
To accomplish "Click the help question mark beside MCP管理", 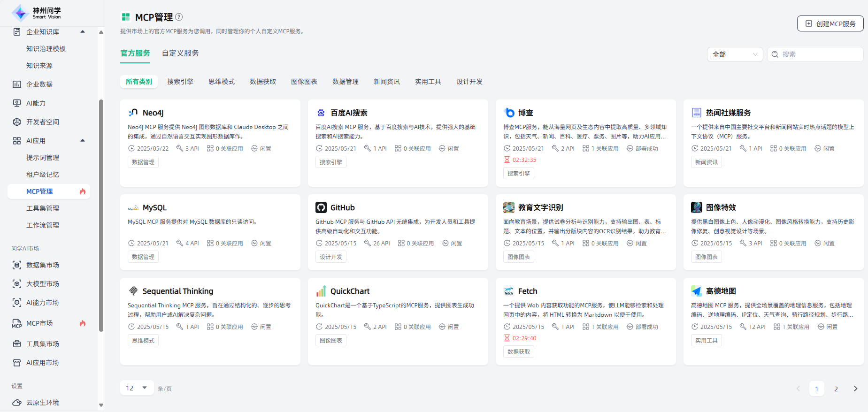I will pos(179,17).
